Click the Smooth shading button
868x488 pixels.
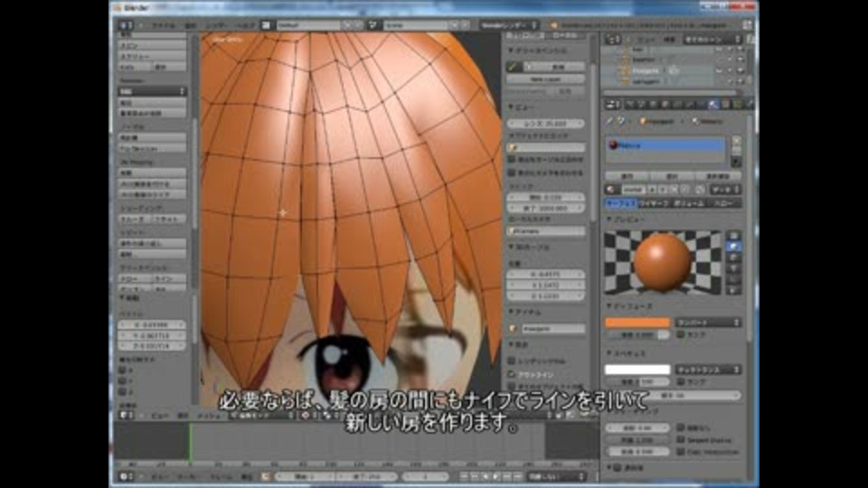(135, 219)
